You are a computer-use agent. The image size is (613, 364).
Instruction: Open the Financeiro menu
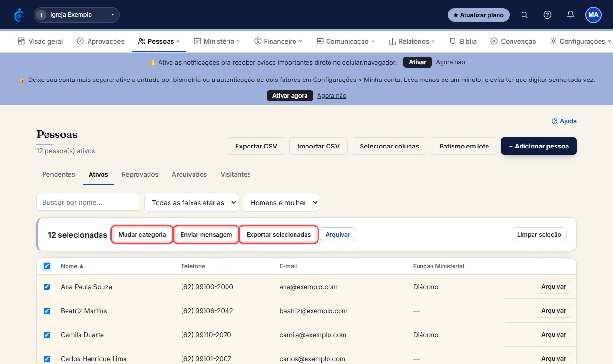tap(278, 41)
